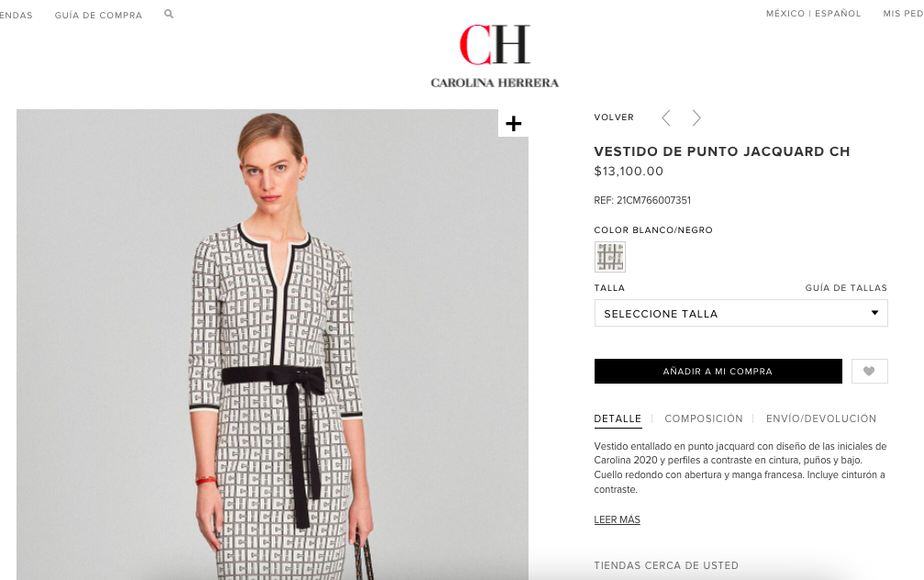Select the Detalle tab
This screenshot has width=924, height=580.
tap(618, 418)
